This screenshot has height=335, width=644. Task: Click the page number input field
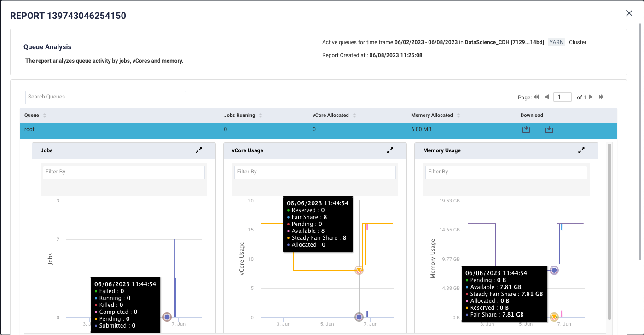tap(563, 97)
